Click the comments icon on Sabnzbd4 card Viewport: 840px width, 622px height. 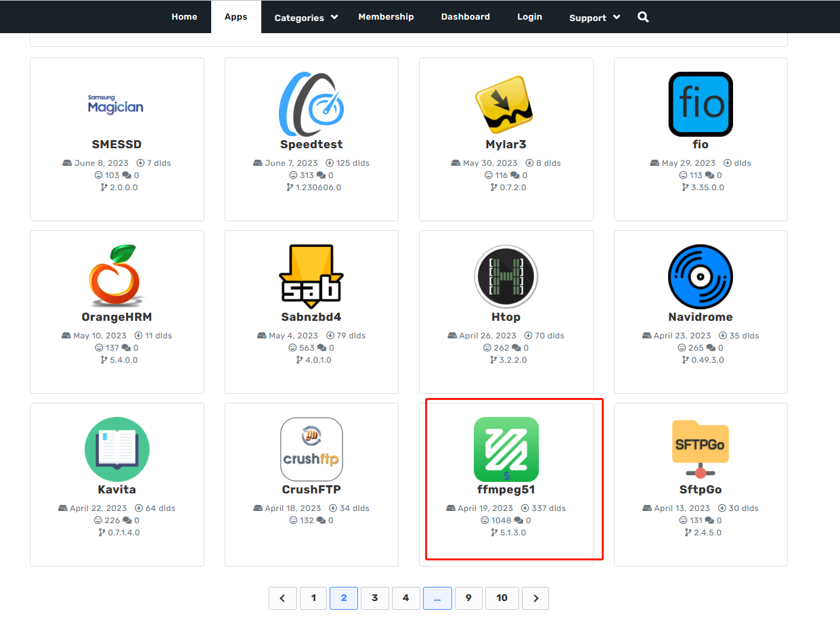322,348
